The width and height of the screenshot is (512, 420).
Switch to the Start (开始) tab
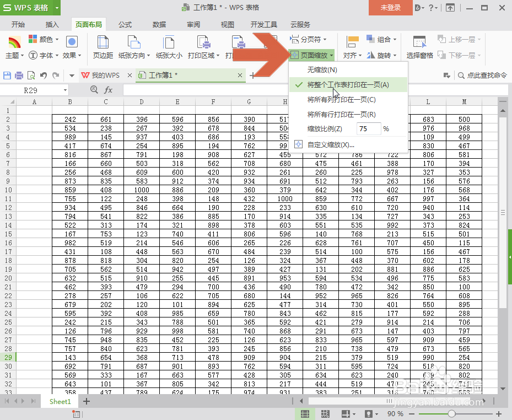(18, 24)
